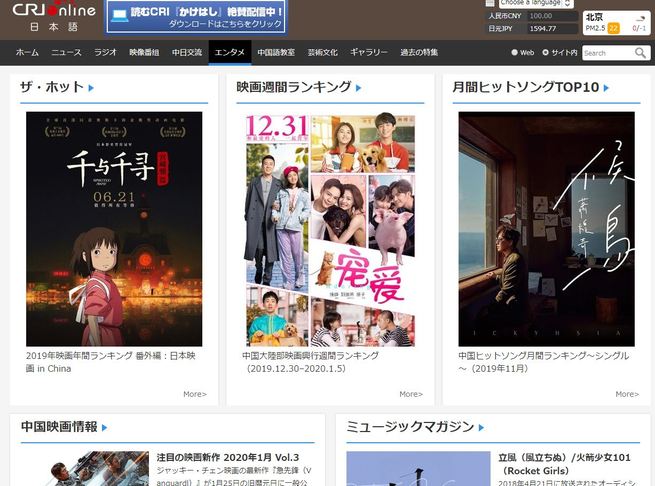Select the サイト内 search radio button
The width and height of the screenshot is (655, 486).
click(x=546, y=53)
